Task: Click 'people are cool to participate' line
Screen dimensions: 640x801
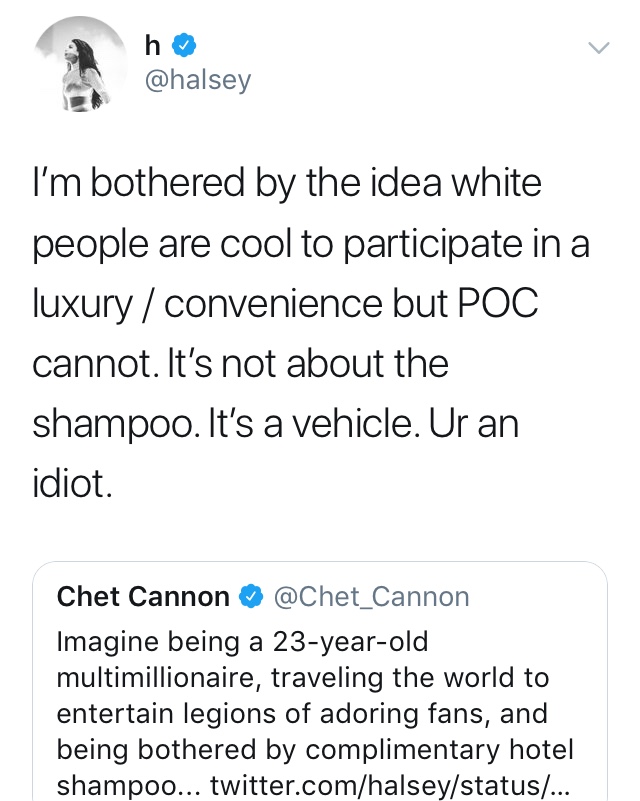Action: tap(311, 244)
